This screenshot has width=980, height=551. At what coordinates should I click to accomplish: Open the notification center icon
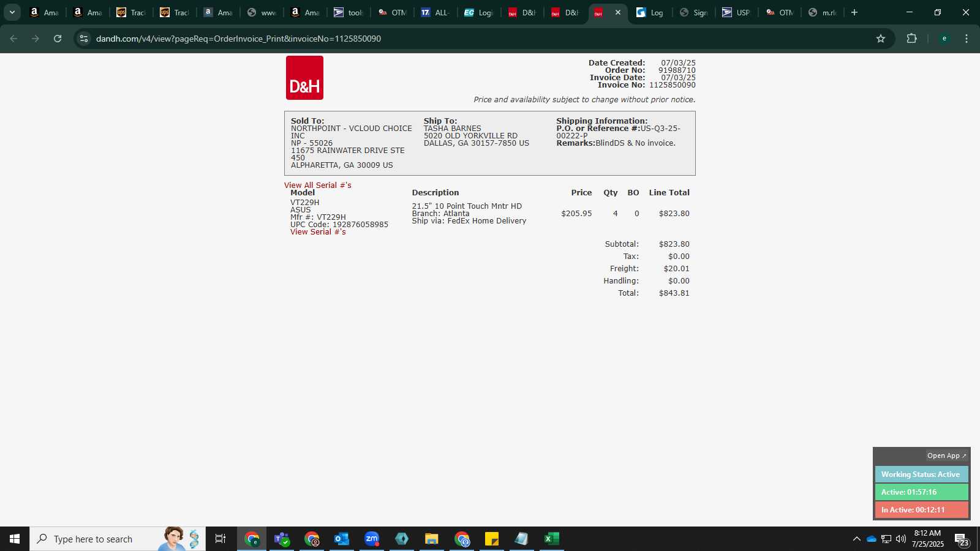pyautogui.click(x=962, y=539)
